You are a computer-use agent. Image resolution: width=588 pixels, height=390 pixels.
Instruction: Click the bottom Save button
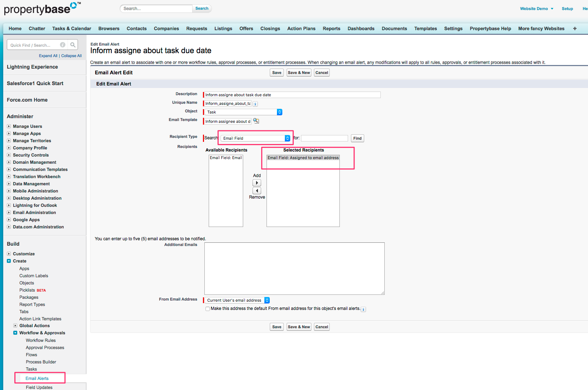coord(277,327)
